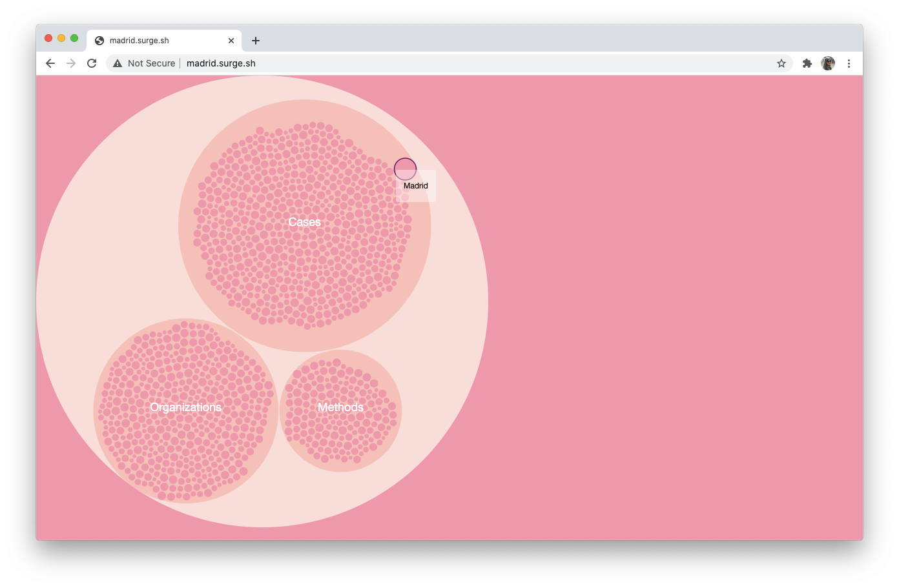Go back to the previous page

(50, 63)
